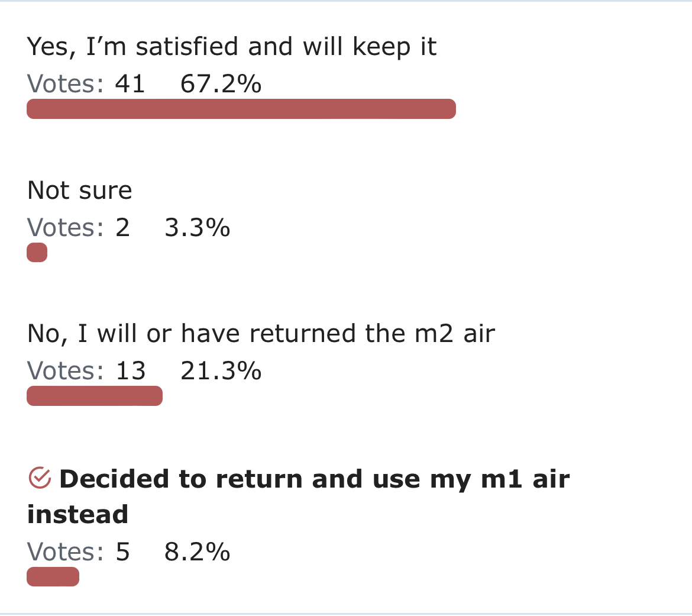View voters behind the 13 votes count

pyautogui.click(x=131, y=371)
